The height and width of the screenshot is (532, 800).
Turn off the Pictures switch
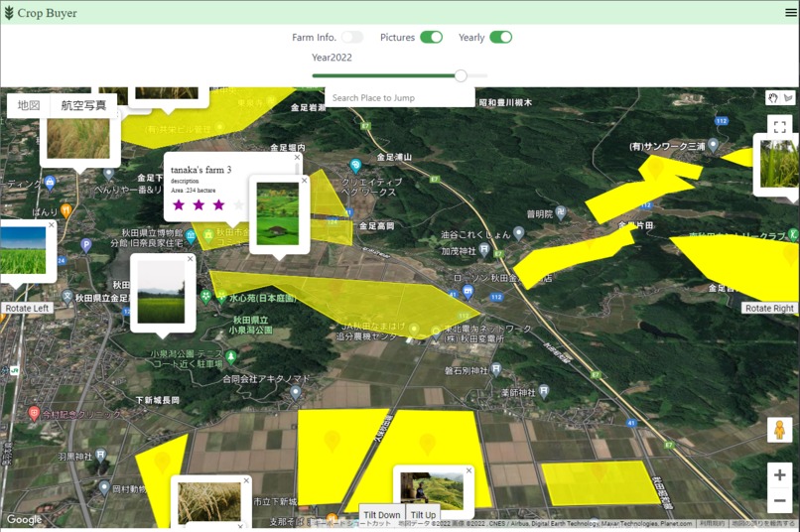pos(431,38)
